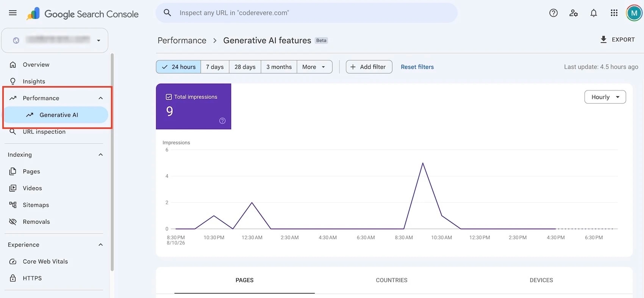Open the More date range dropdown

click(314, 67)
